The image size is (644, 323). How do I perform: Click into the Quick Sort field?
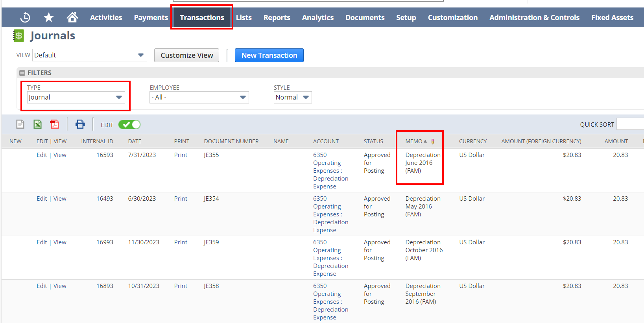coord(630,124)
